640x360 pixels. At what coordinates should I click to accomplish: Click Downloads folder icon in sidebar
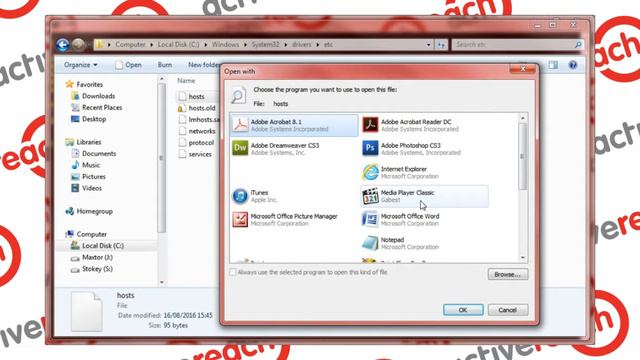click(x=75, y=96)
